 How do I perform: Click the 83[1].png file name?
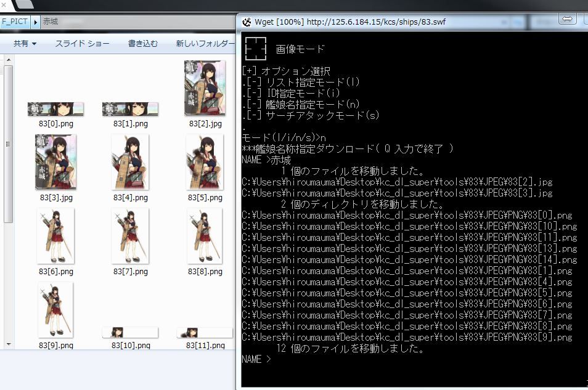pyautogui.click(x=131, y=123)
